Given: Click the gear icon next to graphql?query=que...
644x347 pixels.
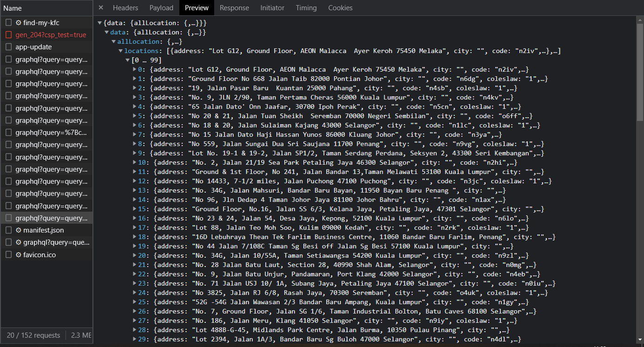Looking at the screenshot, I should (19, 242).
